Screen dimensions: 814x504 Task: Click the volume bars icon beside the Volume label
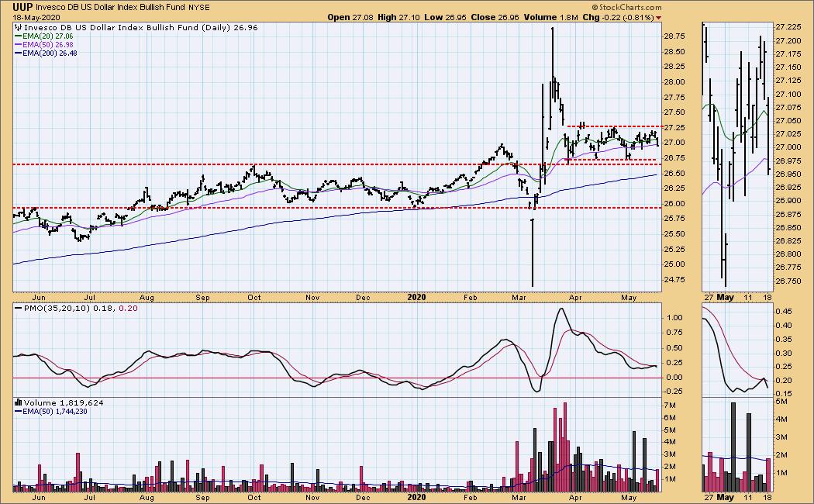tap(19, 402)
